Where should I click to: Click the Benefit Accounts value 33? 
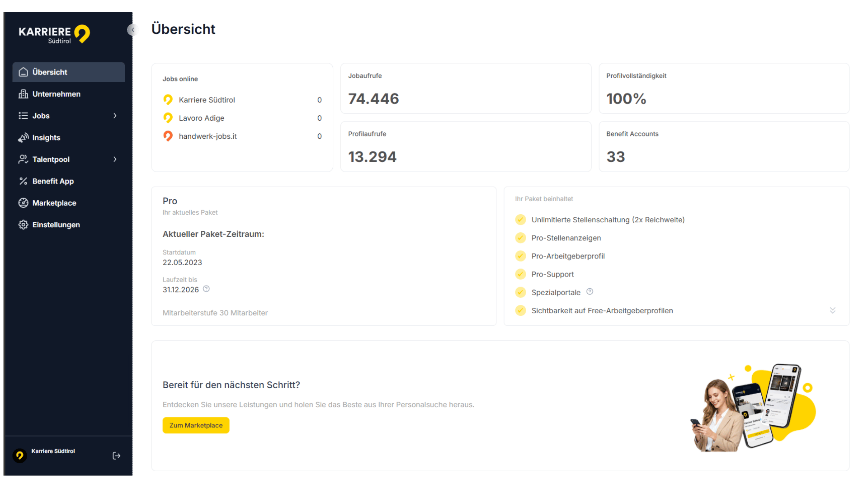pos(616,157)
